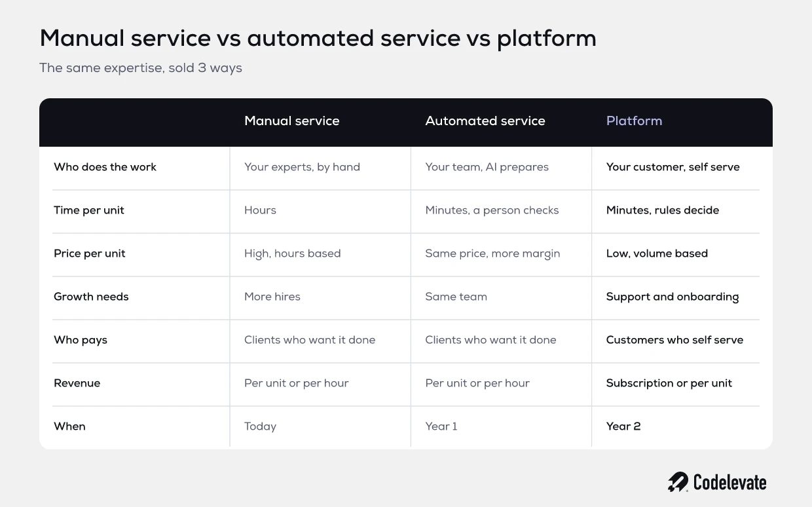Click the title 'Manual service vs automated service vs platform'

click(318, 39)
